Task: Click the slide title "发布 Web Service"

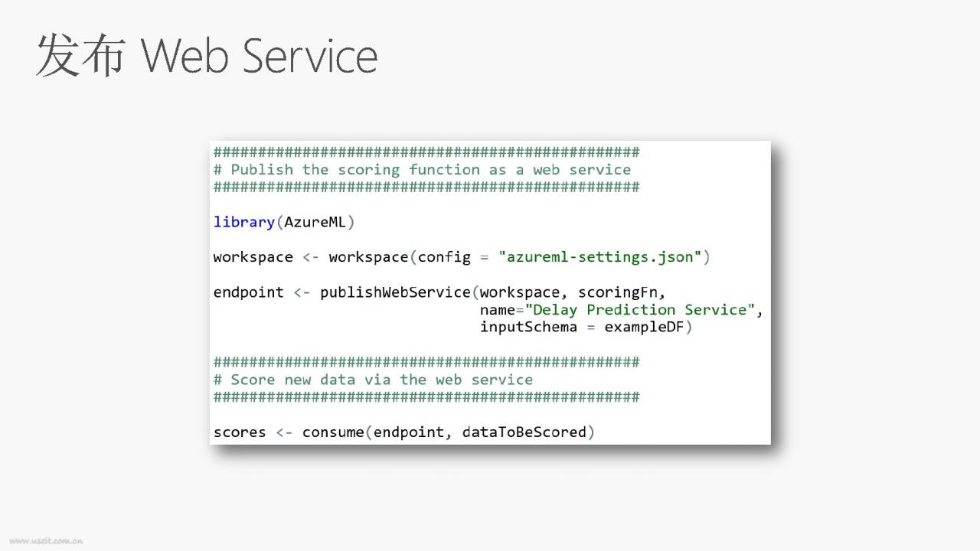Action: tap(207, 55)
